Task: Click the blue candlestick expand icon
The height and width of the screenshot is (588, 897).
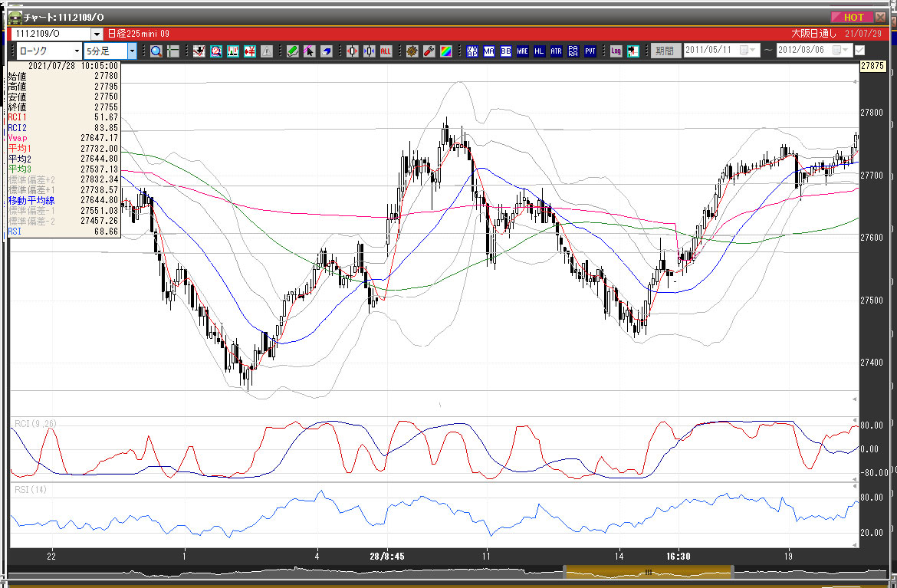Action: point(369,51)
